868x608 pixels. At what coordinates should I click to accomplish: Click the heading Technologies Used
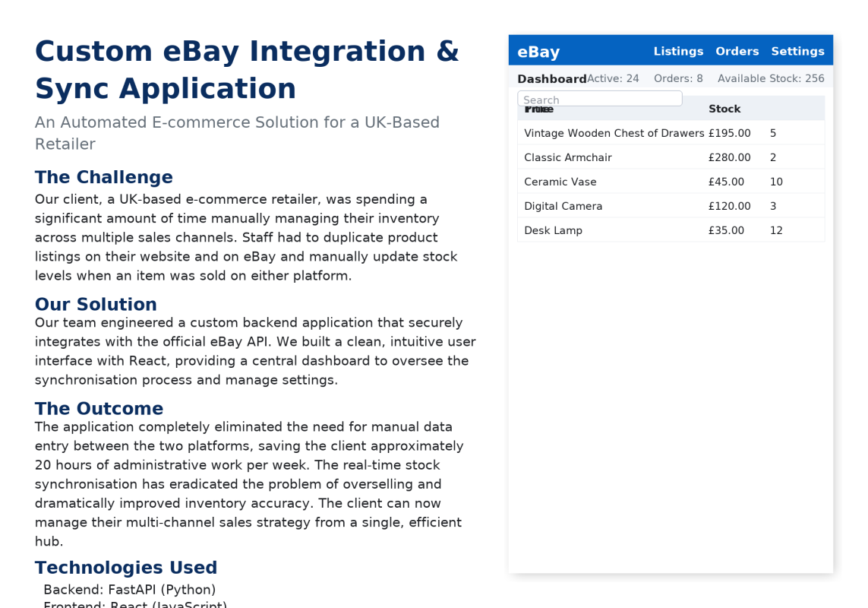(126, 567)
